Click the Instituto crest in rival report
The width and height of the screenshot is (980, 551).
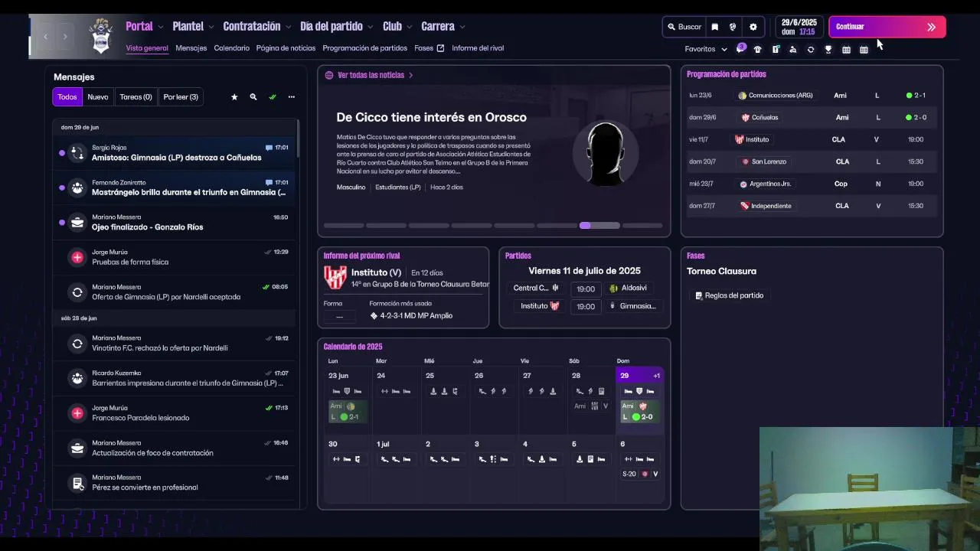335,277
